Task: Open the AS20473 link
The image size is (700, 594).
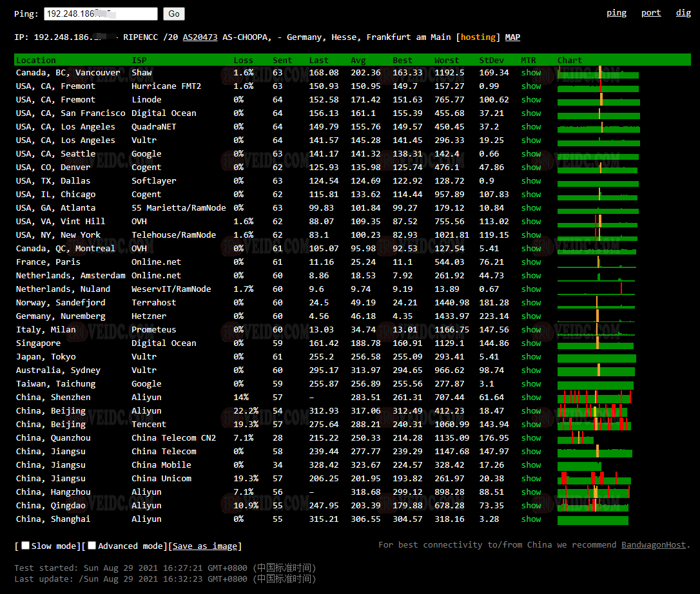Action: [200, 37]
